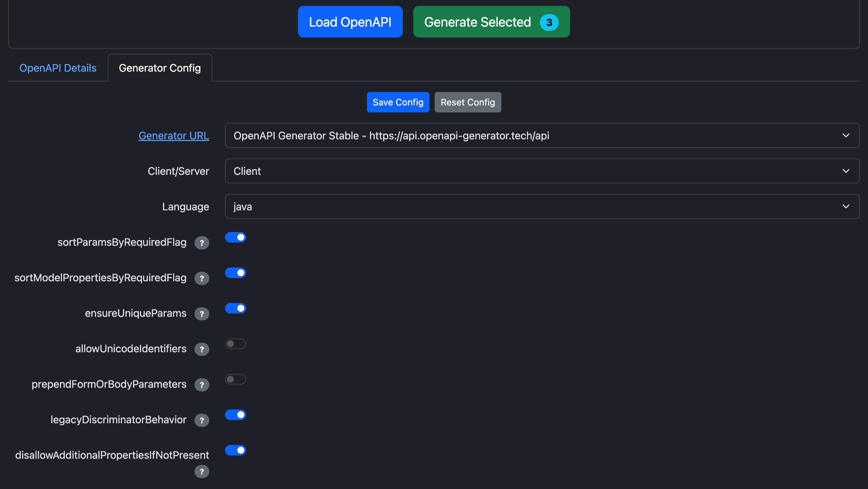Click help icon next to legacyDiscriminatorBehavior

coord(201,420)
